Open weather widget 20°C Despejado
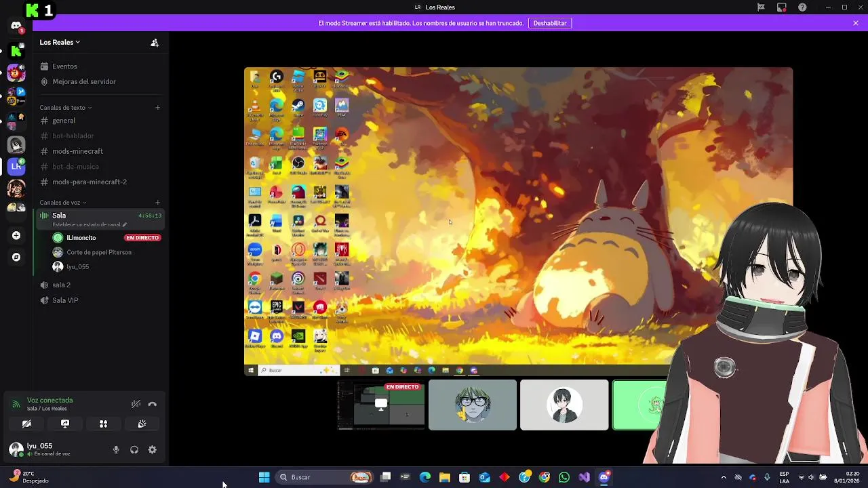This screenshot has width=868, height=488. [28, 477]
